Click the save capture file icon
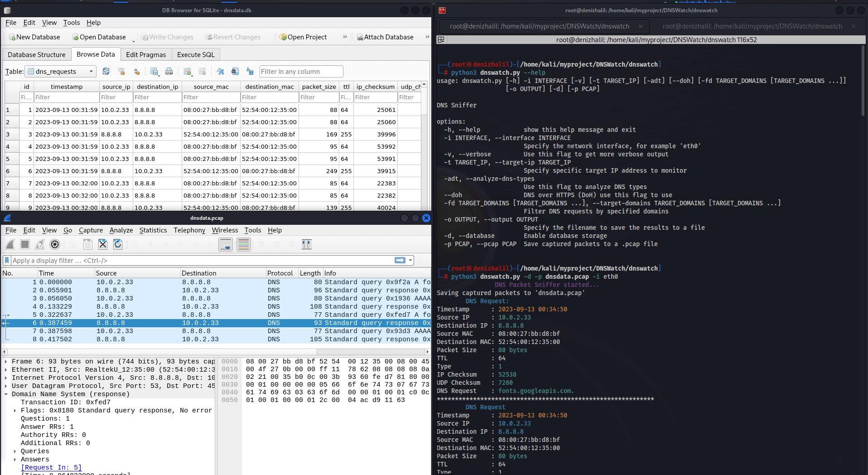The width and height of the screenshot is (868, 475). pyautogui.click(x=88, y=244)
